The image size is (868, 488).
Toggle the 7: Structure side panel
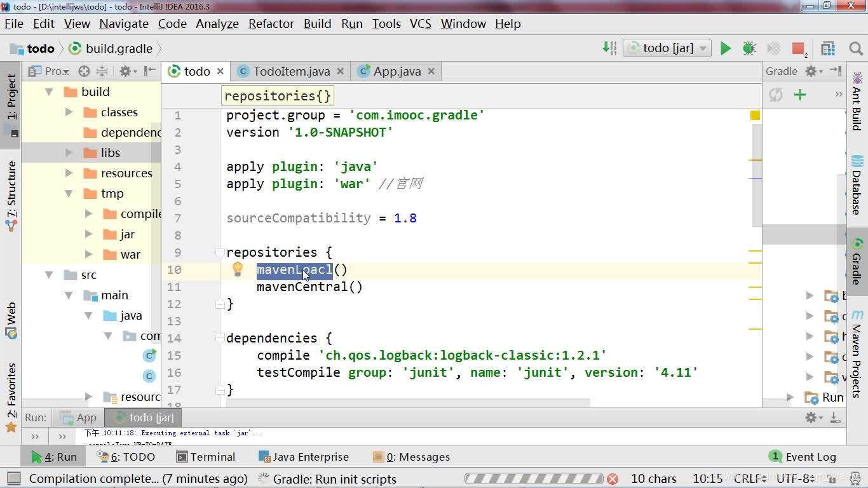[11, 197]
